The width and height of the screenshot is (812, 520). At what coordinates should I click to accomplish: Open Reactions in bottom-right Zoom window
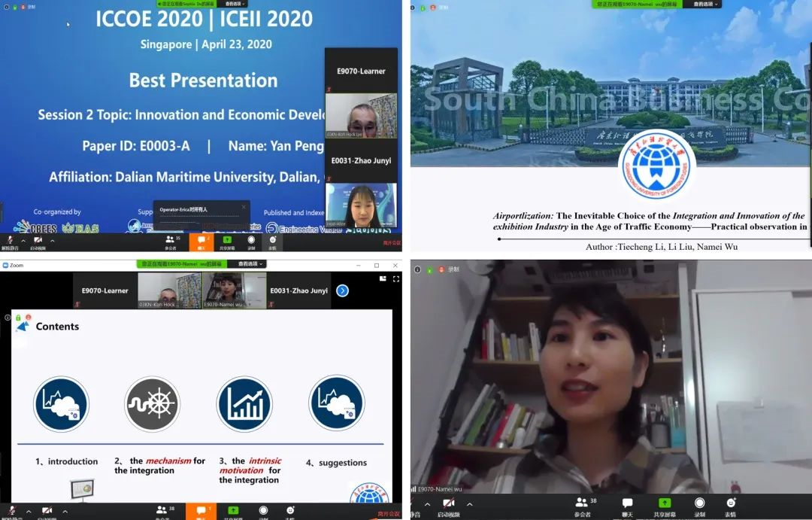click(x=731, y=506)
